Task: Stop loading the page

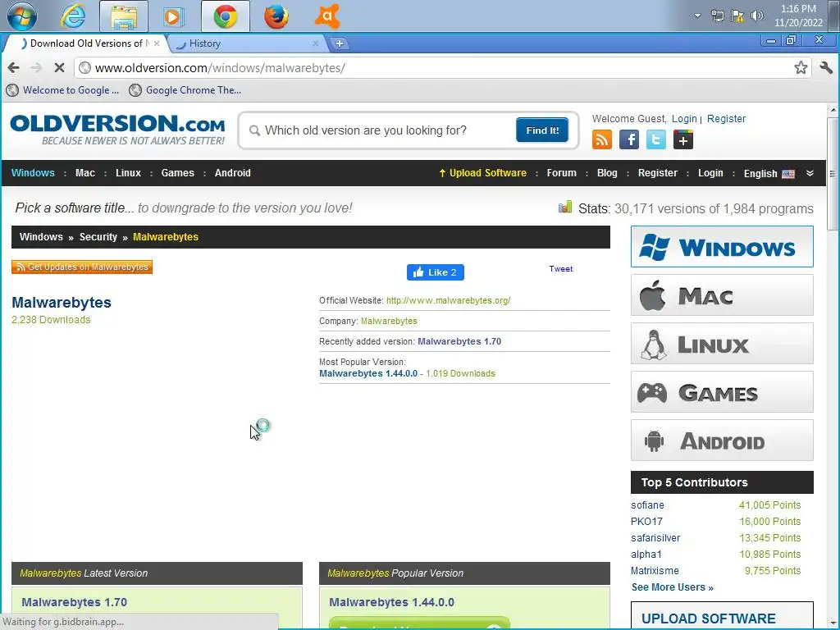Action: [59, 67]
